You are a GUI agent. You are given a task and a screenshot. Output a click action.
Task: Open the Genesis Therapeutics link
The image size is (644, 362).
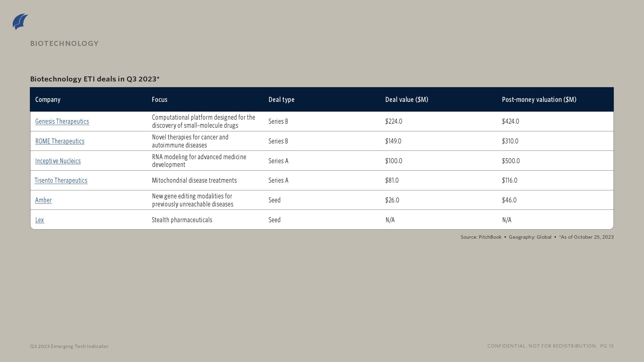pyautogui.click(x=62, y=121)
